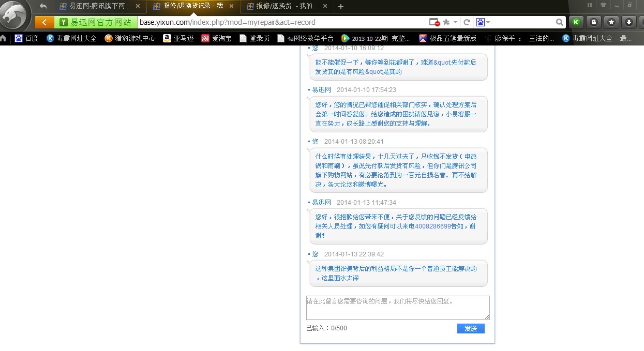Click the orange back navigation button

[44, 22]
